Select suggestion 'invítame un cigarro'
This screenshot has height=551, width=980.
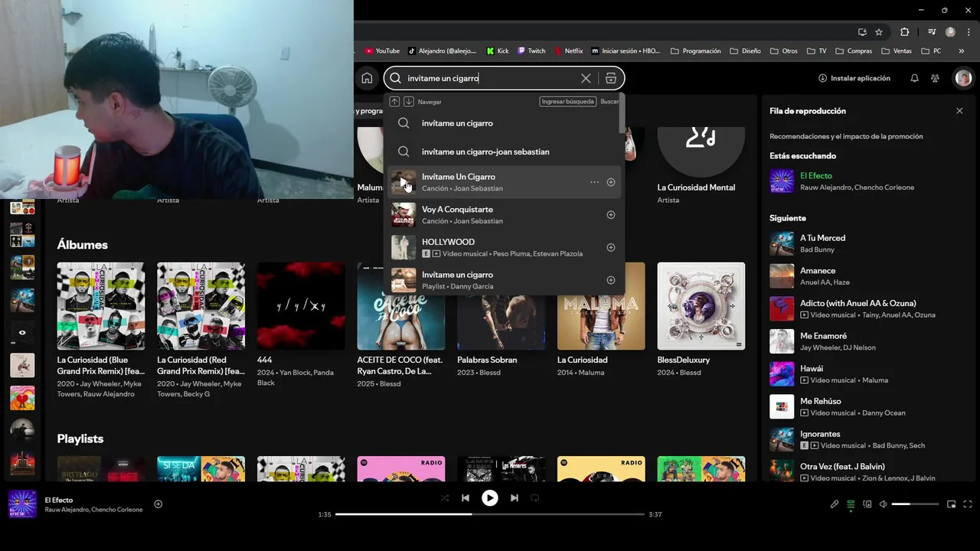pyautogui.click(x=505, y=123)
